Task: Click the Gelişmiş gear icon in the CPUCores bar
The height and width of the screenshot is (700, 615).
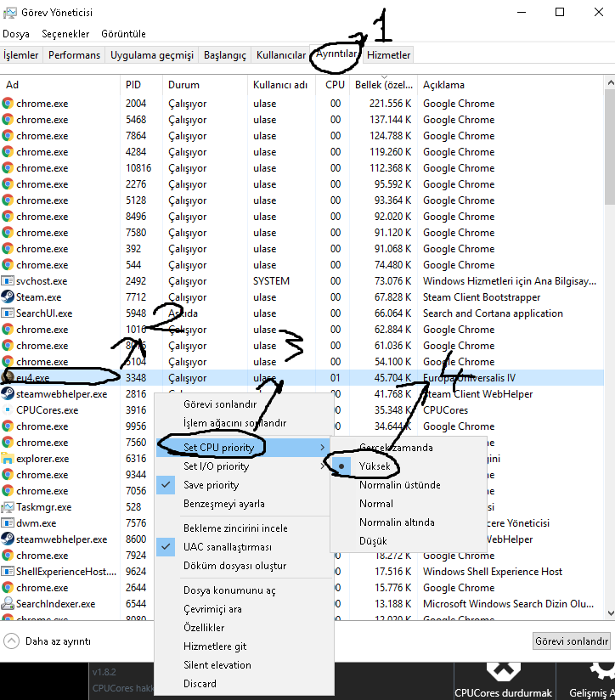Action: pyautogui.click(x=602, y=672)
